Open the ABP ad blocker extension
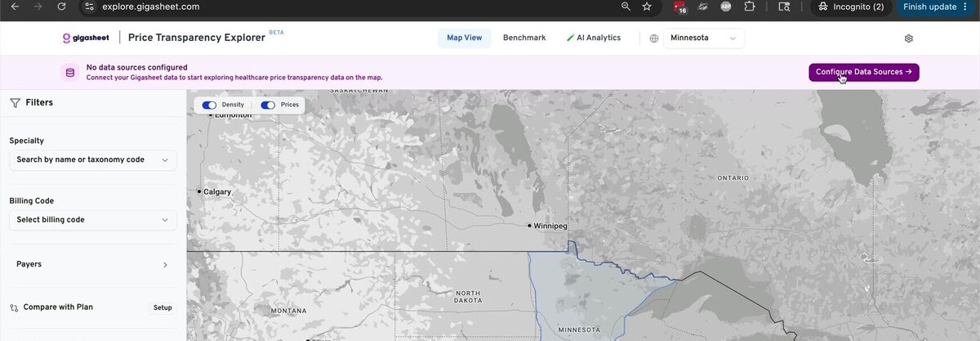 coord(726,7)
